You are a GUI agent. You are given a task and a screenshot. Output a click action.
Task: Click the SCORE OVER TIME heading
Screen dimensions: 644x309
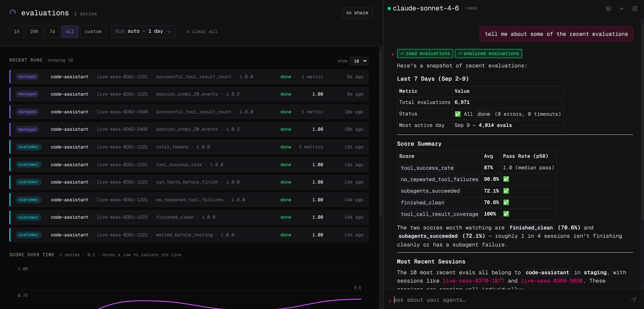(x=32, y=255)
